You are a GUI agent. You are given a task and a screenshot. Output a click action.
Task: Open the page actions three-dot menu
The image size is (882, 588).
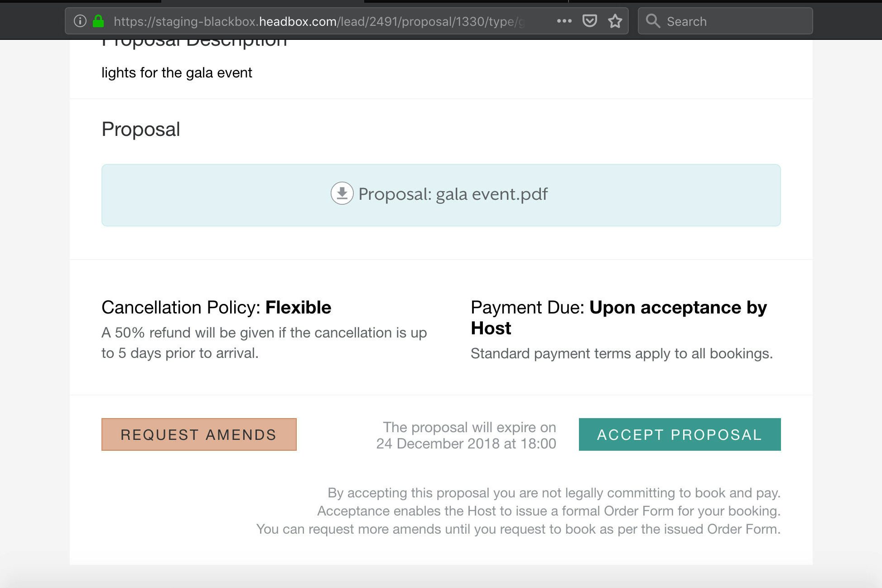[x=564, y=21]
